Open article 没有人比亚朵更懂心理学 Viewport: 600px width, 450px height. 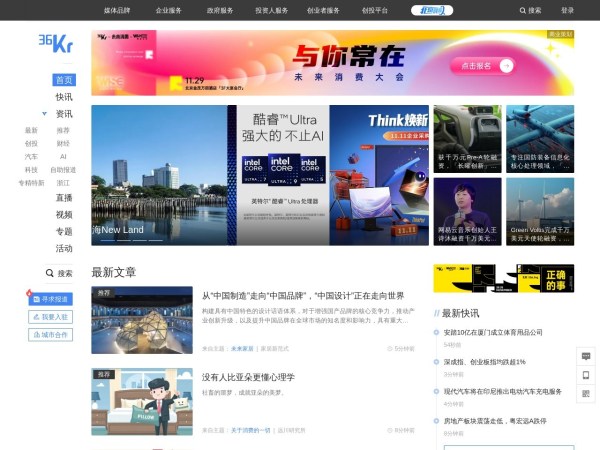point(248,377)
